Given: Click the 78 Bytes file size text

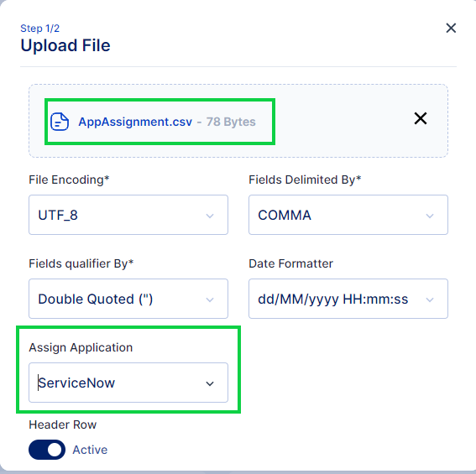Looking at the screenshot, I should 231,122.
